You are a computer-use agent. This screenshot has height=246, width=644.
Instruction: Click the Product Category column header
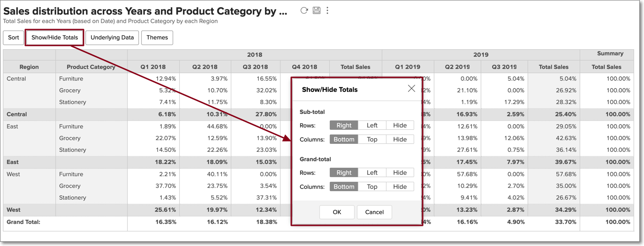click(x=91, y=67)
